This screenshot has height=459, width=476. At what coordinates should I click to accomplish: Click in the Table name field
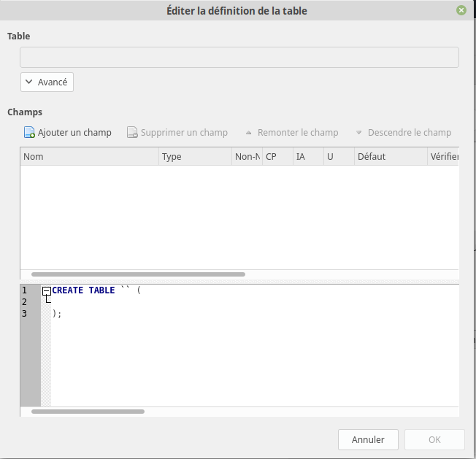pyautogui.click(x=239, y=58)
